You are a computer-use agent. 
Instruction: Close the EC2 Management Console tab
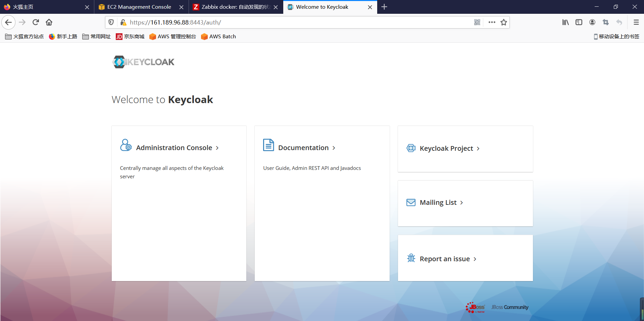[x=181, y=7]
